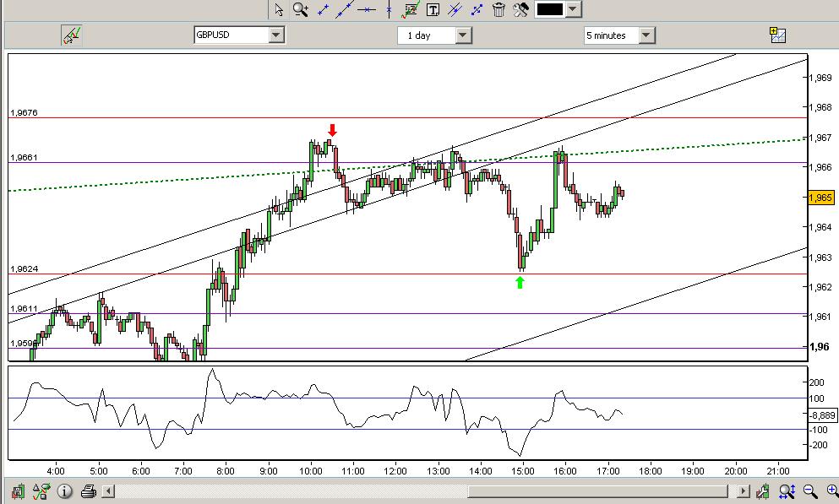The height and width of the screenshot is (504, 839).
Task: Select the vertical line tool
Action: coord(389,9)
